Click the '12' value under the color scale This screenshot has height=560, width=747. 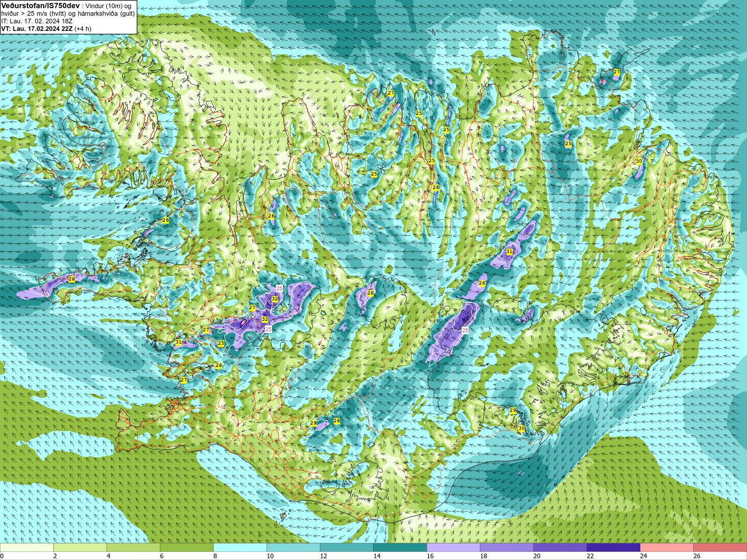pyautogui.click(x=323, y=556)
